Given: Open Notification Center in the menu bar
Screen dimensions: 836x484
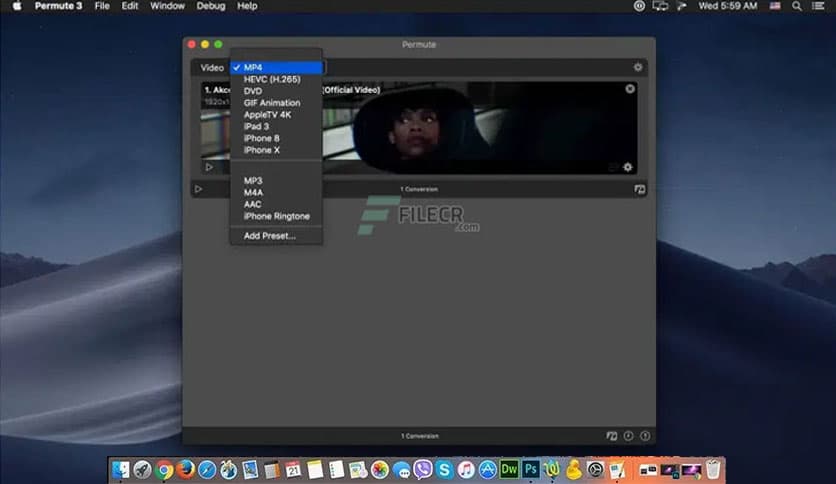Looking at the screenshot, I should coord(818,6).
